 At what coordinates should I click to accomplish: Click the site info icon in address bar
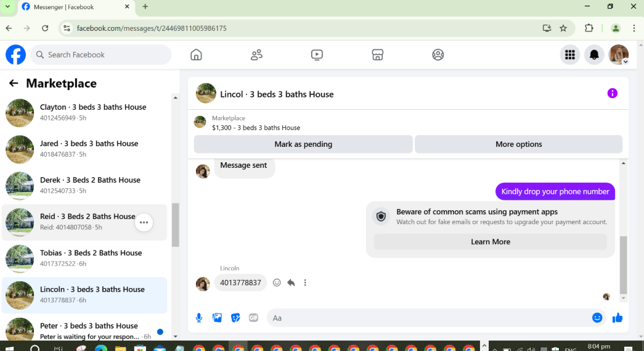[x=67, y=28]
